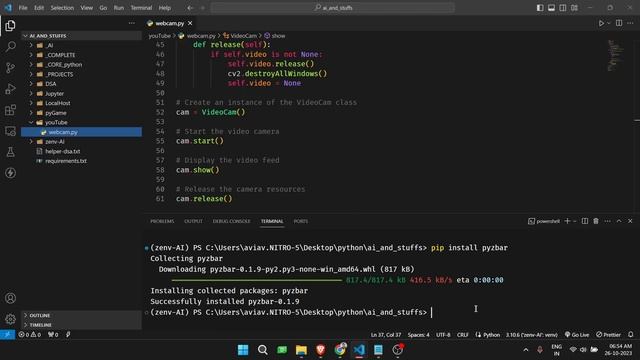
Task: Close the webcam.py editor tab
Action: (190, 23)
